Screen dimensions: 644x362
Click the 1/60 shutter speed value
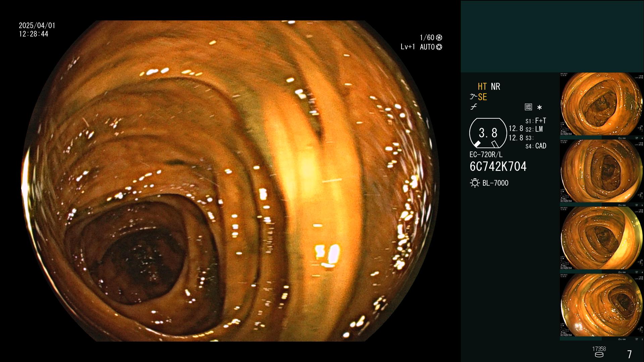point(427,38)
